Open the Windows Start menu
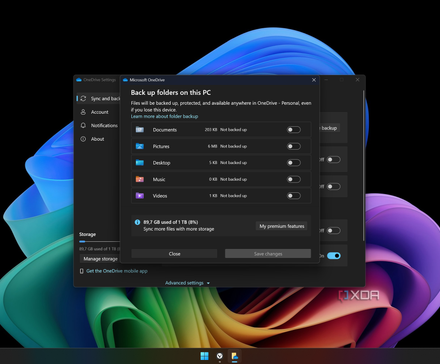 pyautogui.click(x=204, y=356)
